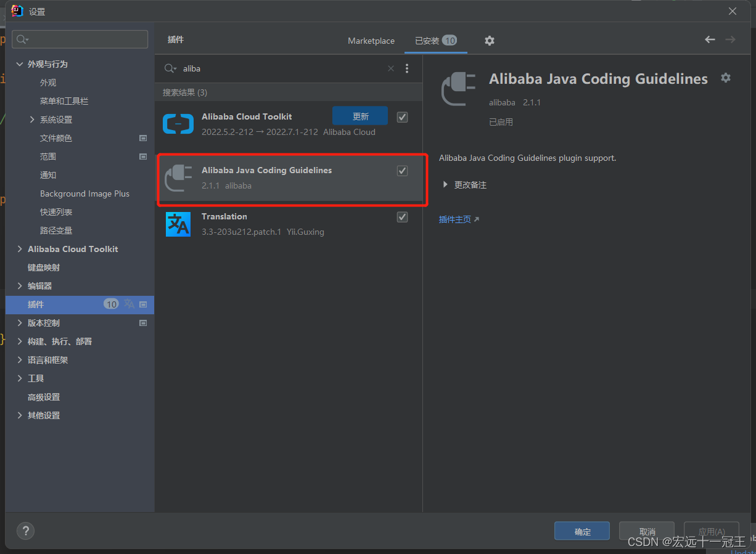
Task: Open 键盘映射 settings
Action: (x=44, y=267)
